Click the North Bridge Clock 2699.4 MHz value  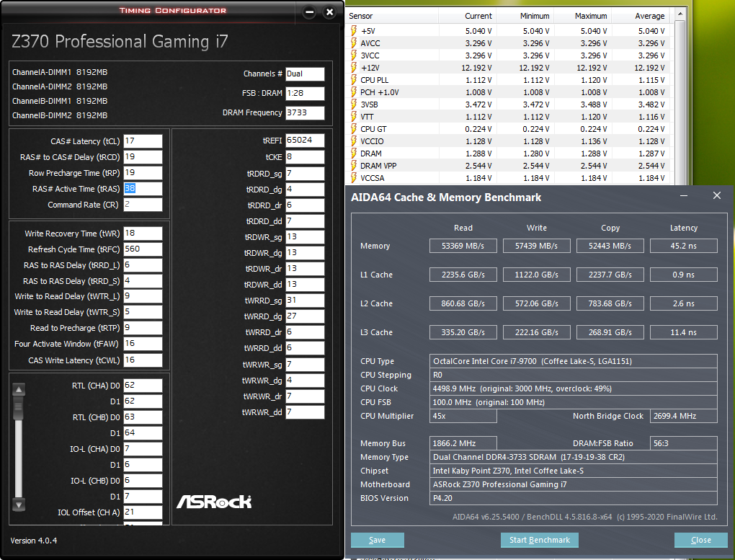click(684, 416)
